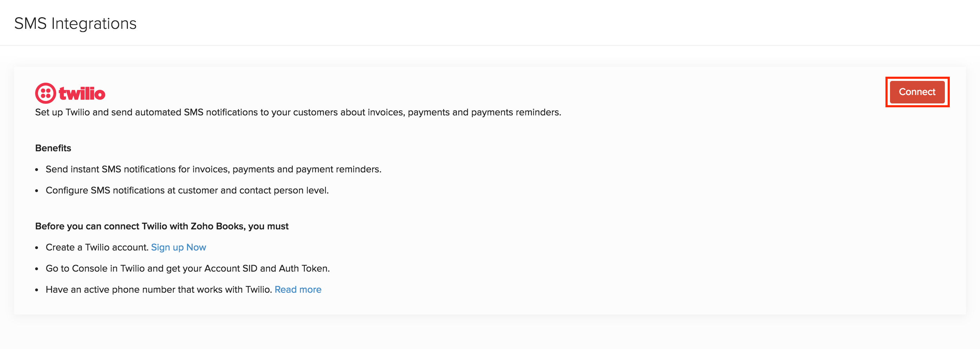The width and height of the screenshot is (980, 349).
Task: Click the bullet before 'Create a Twilio account'
Action: point(37,248)
